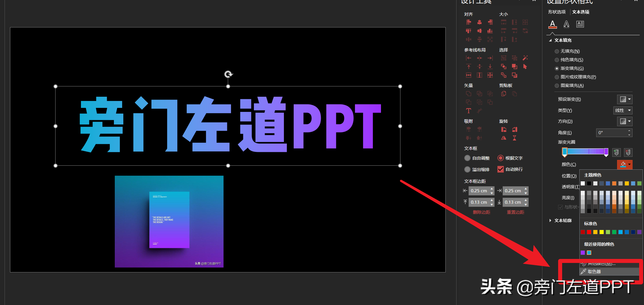Screen dimensions: 644x305
Task: Select the purple right gradient stop
Action: click(x=606, y=152)
